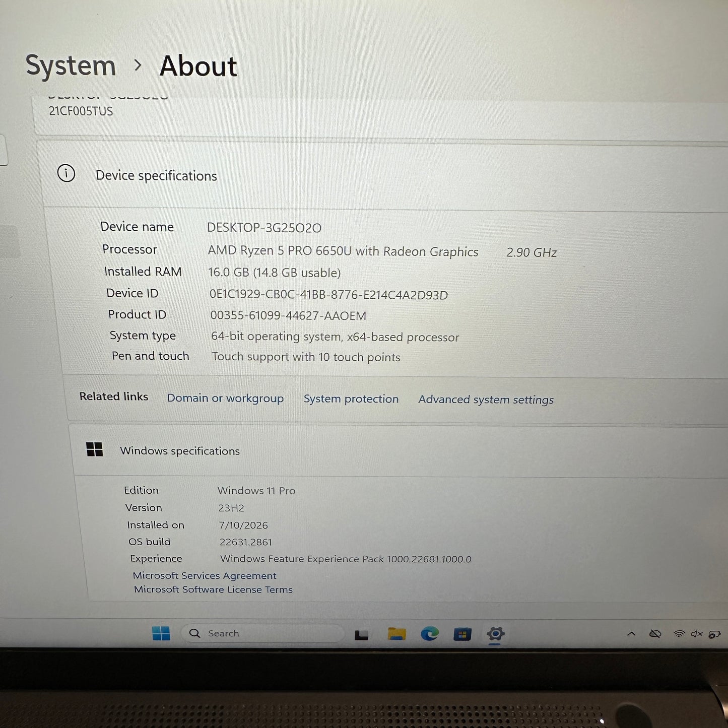The image size is (728, 728).
Task: Open Domain or workgroup link
Action: pyautogui.click(x=225, y=398)
